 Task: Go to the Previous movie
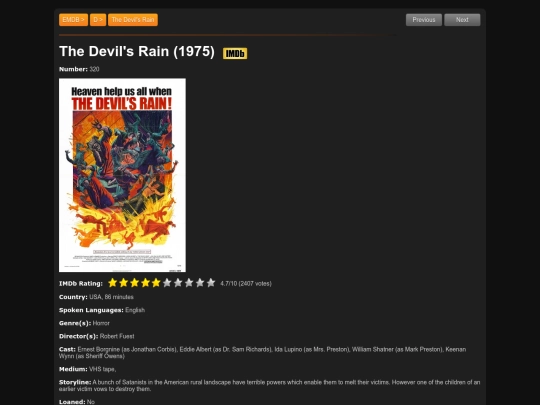click(x=424, y=20)
